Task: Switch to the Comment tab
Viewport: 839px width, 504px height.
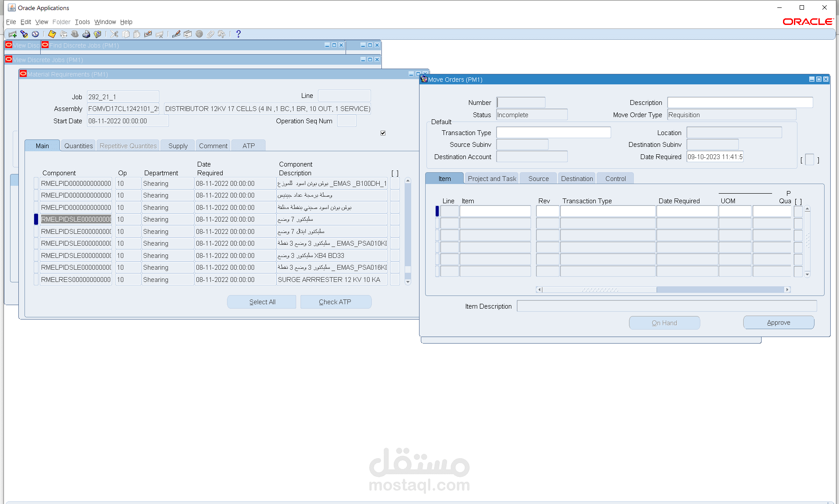Action: pyautogui.click(x=213, y=146)
